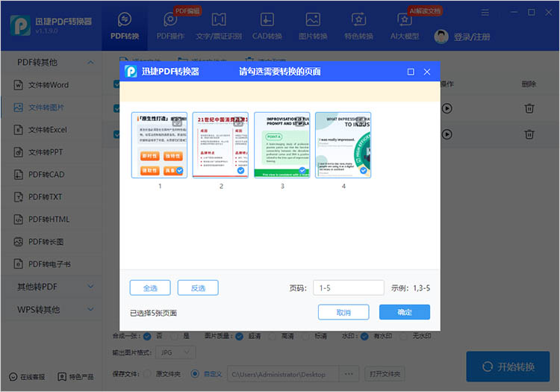Switch to the CAD转换 tab
This screenshot has width=560, height=392.
[x=267, y=26]
